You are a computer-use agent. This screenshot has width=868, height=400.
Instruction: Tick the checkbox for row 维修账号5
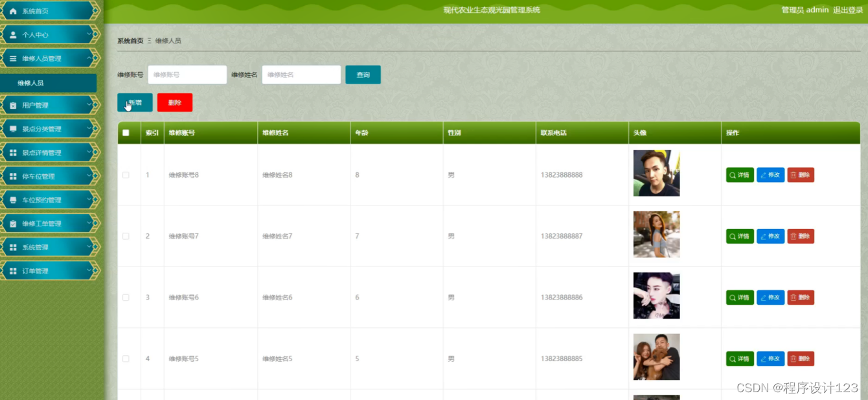(x=126, y=359)
